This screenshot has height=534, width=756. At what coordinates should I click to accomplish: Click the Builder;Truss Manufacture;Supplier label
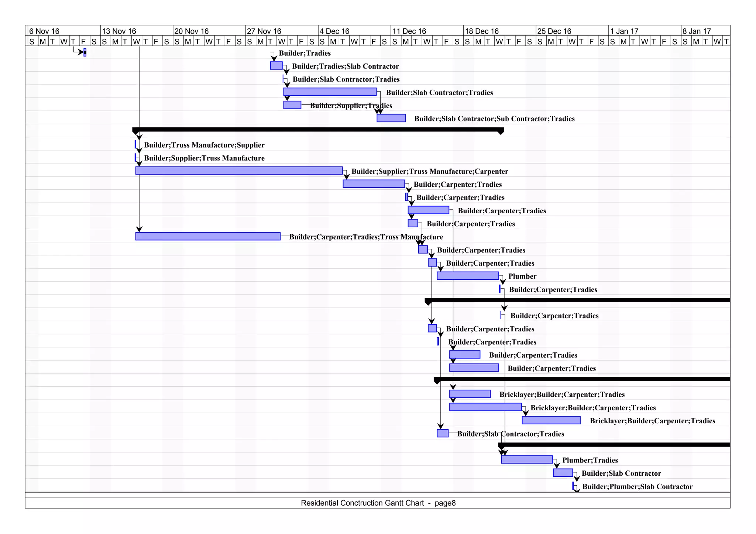[204, 145]
